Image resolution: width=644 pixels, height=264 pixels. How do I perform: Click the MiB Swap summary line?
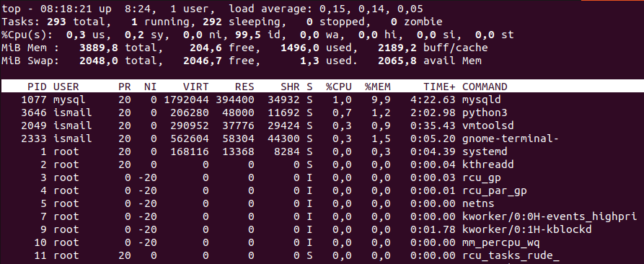242,61
